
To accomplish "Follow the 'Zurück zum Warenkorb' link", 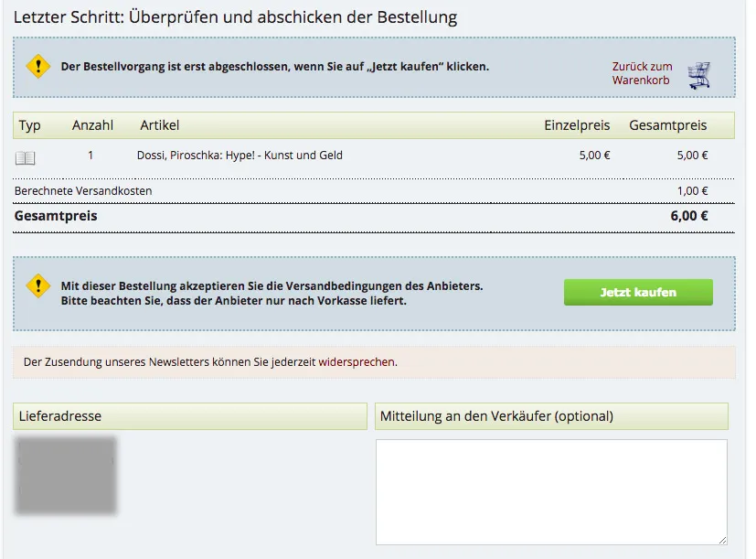I will (642, 73).
